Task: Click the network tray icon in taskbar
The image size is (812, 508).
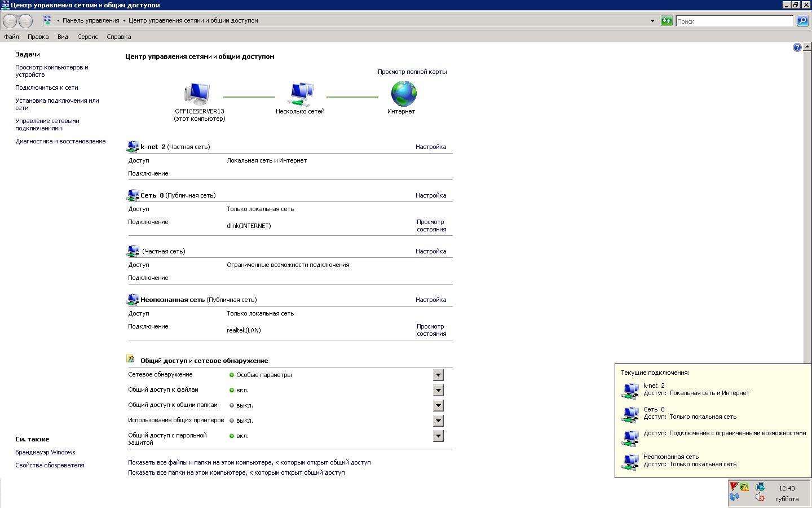Action: tap(760, 487)
